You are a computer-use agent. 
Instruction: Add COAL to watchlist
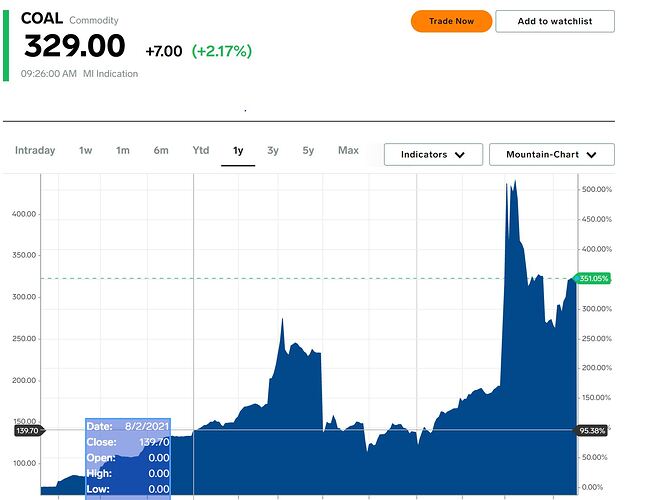click(x=555, y=21)
